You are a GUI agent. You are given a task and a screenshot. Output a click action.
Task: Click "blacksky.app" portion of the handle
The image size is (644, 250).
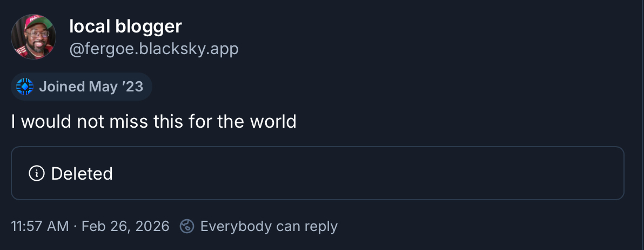188,49
